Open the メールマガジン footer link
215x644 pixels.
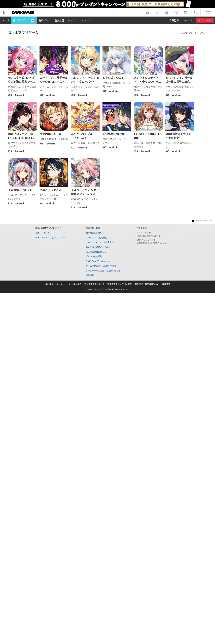point(143,233)
